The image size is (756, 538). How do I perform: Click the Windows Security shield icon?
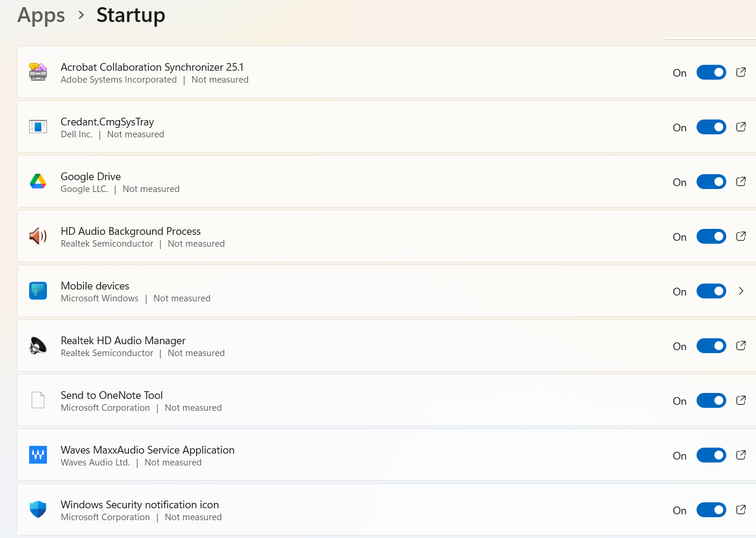tap(38, 509)
